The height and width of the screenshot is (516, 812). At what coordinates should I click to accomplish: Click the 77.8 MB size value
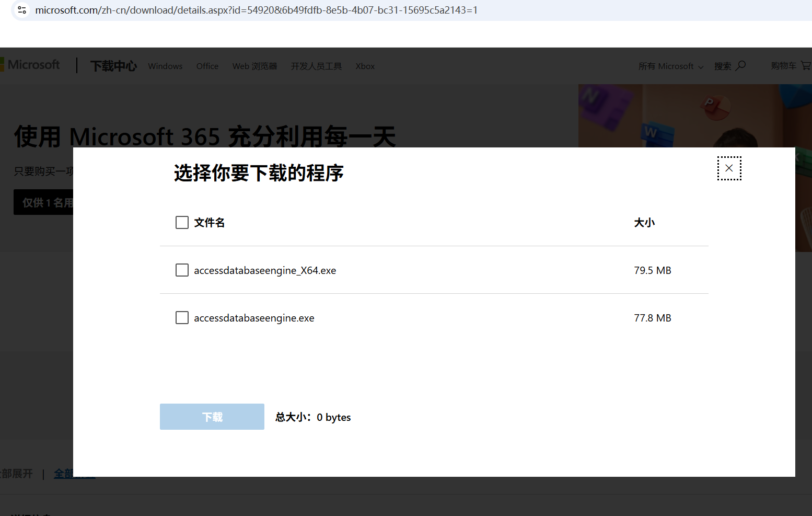[x=653, y=318]
